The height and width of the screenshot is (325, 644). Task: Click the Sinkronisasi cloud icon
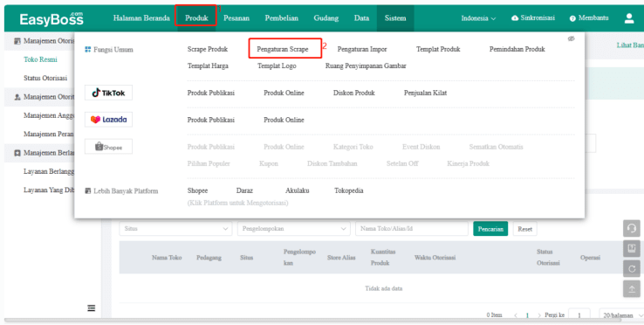515,18
